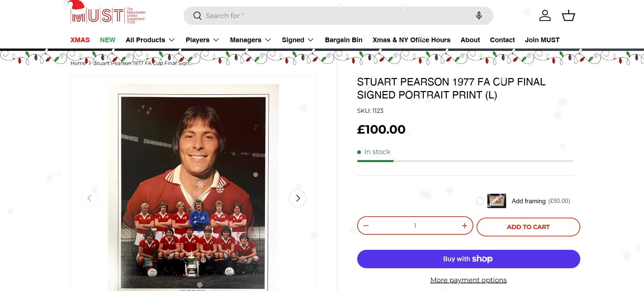The image size is (644, 291).
Task: Show previous product image arrow
Action: click(90, 198)
